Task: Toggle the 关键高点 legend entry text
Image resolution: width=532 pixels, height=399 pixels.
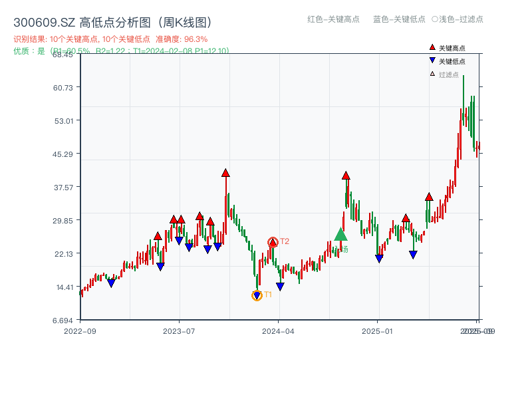Action: coord(452,48)
